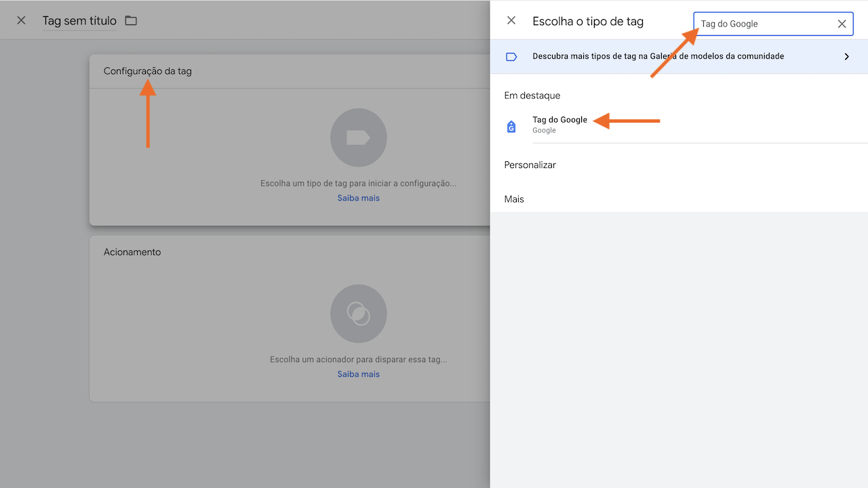Screen dimensions: 868x488
Task: Close the untitled tag editor
Action: click(20, 20)
